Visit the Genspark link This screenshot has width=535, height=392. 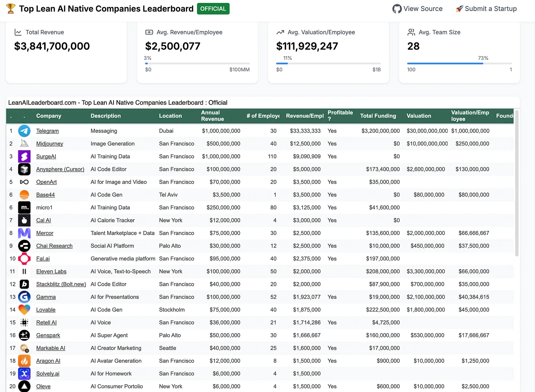48,335
